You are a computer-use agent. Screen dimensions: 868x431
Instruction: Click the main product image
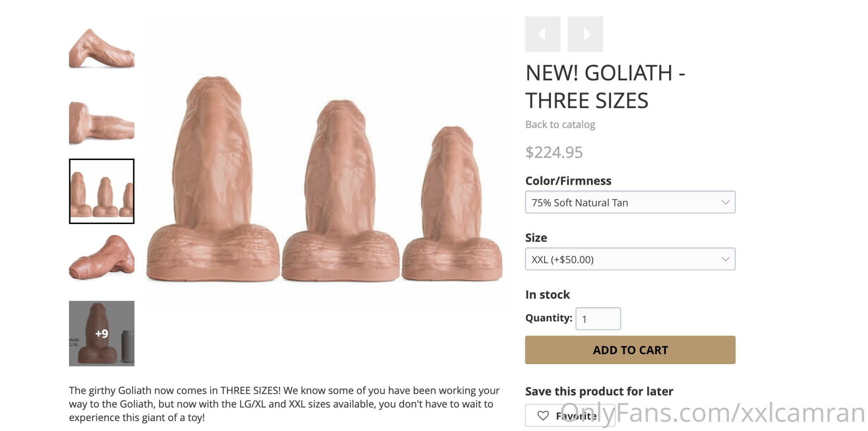point(324,181)
